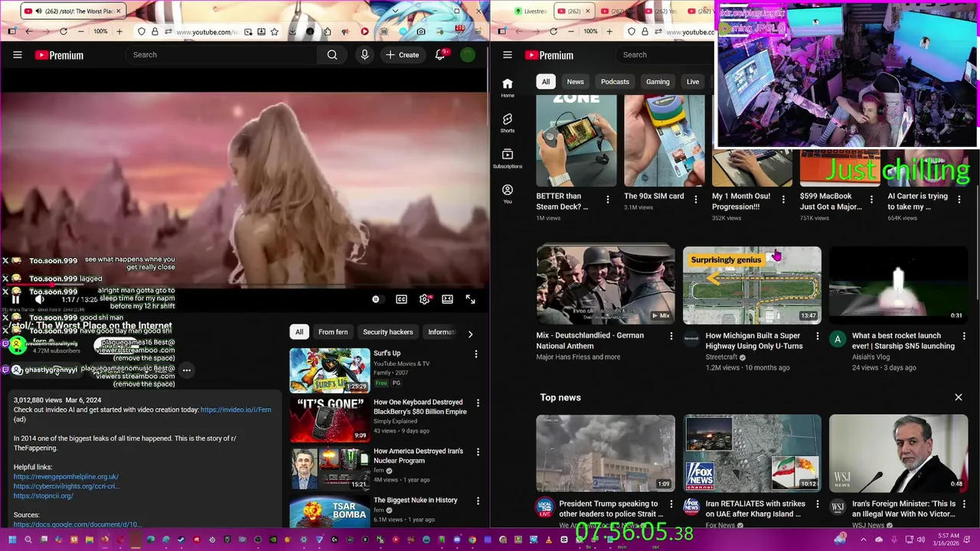
Task: Go back in the left browser window
Action: click(28, 31)
